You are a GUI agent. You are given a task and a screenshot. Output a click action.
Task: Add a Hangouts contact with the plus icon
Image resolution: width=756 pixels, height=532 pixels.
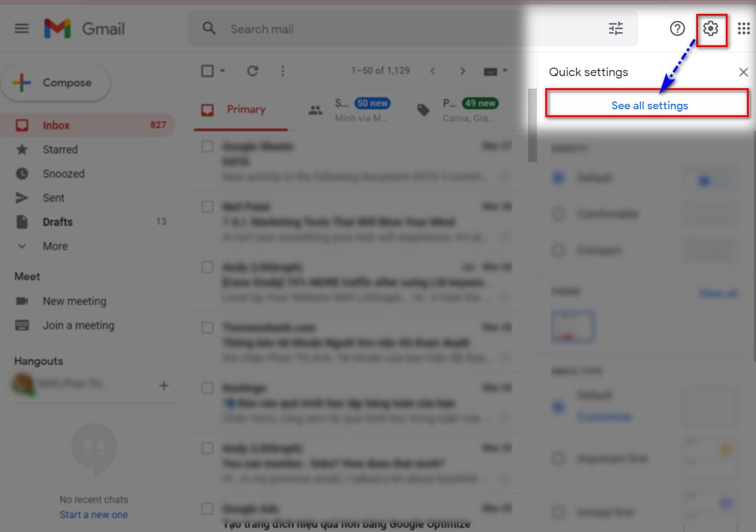click(x=164, y=385)
